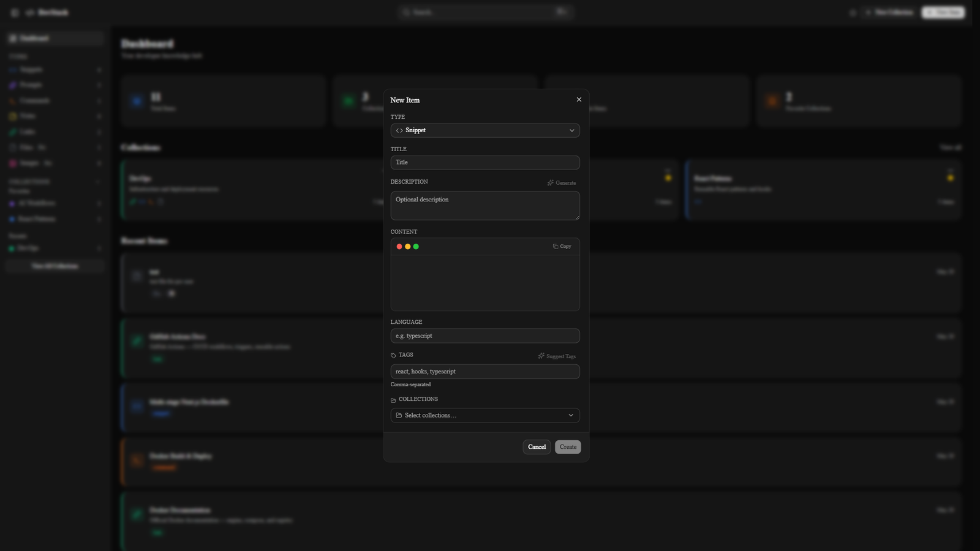Click Suggest Tags with AI
The image size is (980, 551).
tap(557, 356)
